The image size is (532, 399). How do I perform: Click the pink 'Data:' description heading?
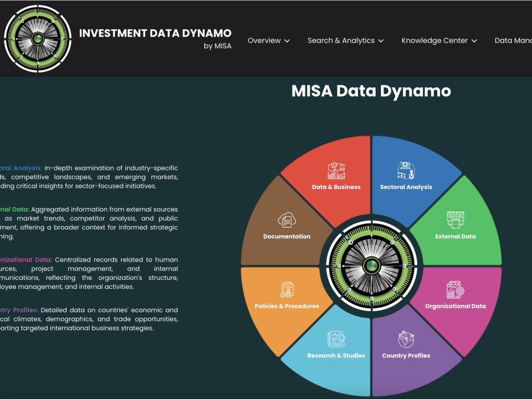pos(44,260)
